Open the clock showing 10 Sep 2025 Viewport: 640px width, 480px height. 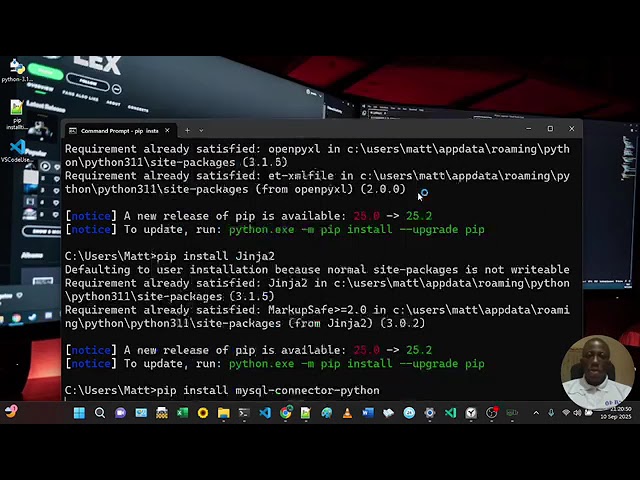(x=616, y=413)
